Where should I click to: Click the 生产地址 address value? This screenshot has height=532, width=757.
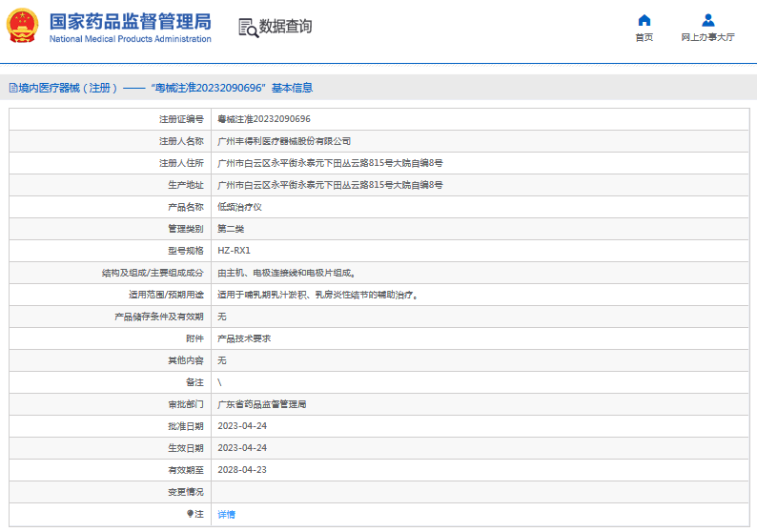[x=330, y=185]
